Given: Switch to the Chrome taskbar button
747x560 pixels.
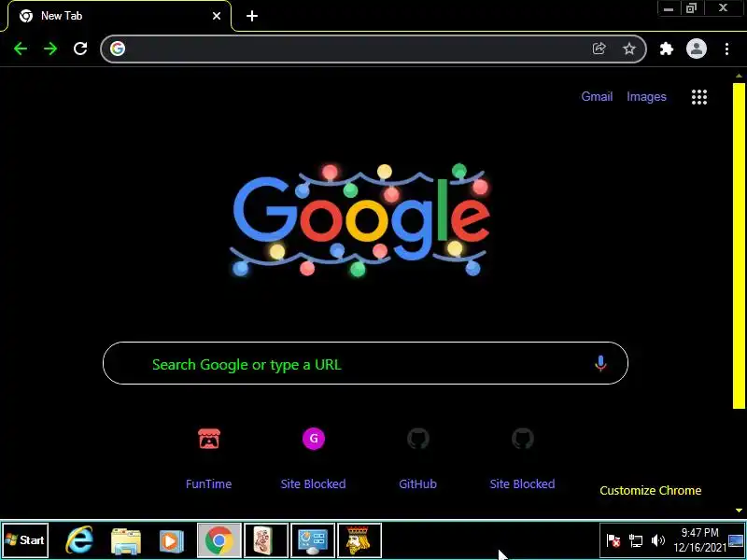Looking at the screenshot, I should coord(219,540).
